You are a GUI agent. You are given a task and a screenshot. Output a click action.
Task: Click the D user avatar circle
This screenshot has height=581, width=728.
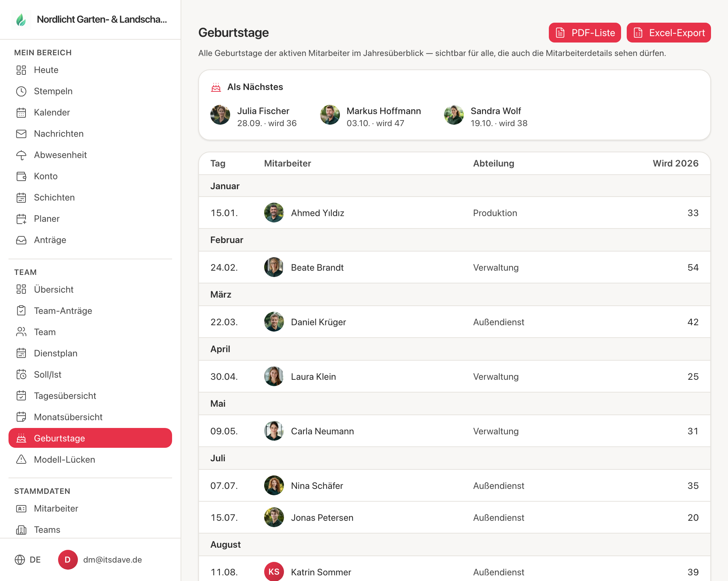click(68, 560)
